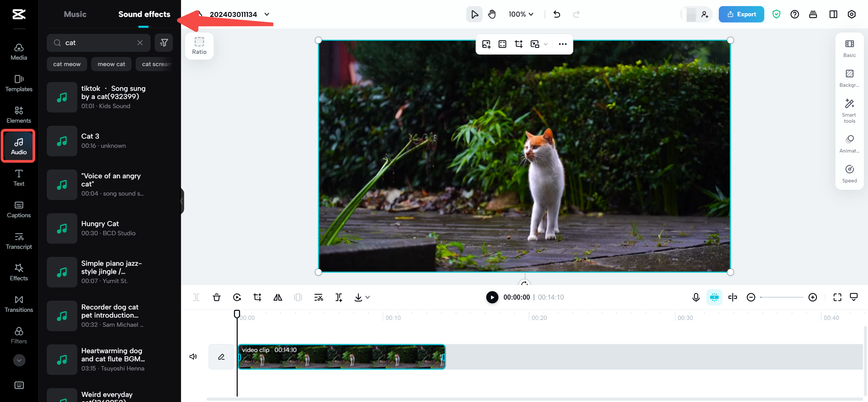Select 'Recorder dog cat pet introduction' sound
868x402 pixels.
pos(110,316)
